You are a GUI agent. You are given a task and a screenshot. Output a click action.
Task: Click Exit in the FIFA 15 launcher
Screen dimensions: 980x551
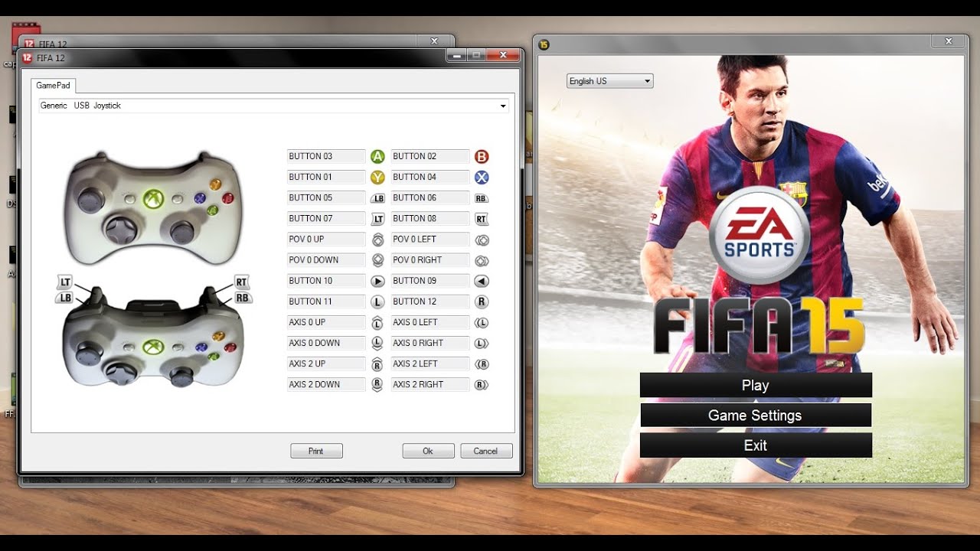click(756, 445)
